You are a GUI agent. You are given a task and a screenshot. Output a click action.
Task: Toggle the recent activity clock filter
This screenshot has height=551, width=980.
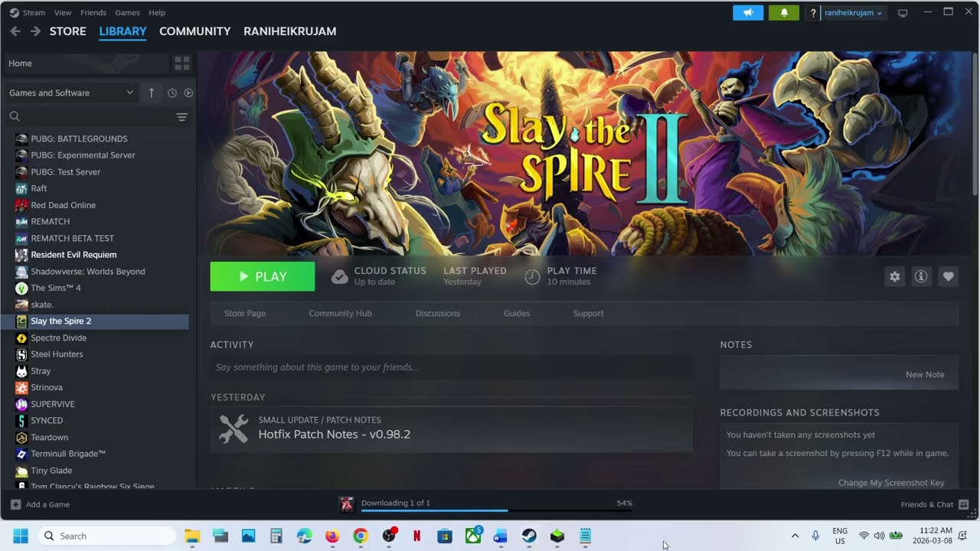(172, 93)
